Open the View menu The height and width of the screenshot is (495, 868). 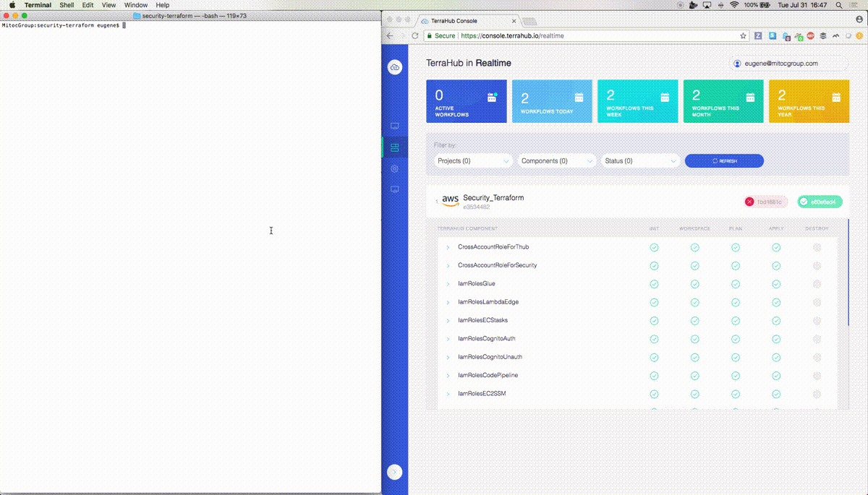tap(109, 5)
